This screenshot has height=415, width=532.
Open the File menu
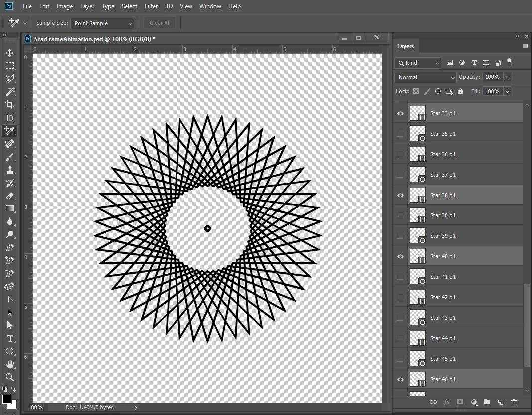27,6
